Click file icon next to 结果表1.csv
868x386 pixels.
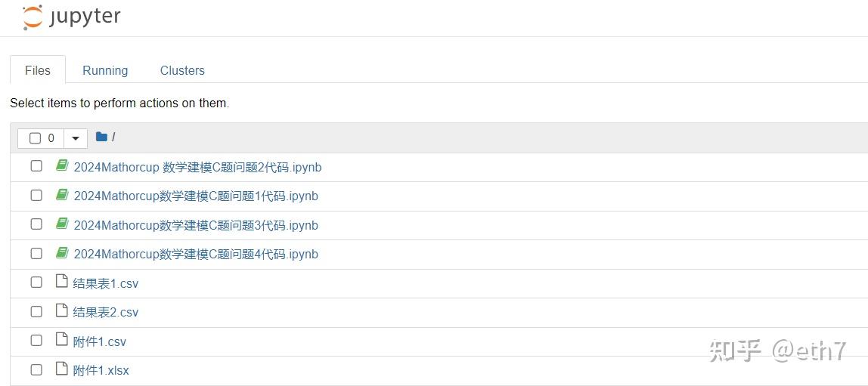coord(62,283)
